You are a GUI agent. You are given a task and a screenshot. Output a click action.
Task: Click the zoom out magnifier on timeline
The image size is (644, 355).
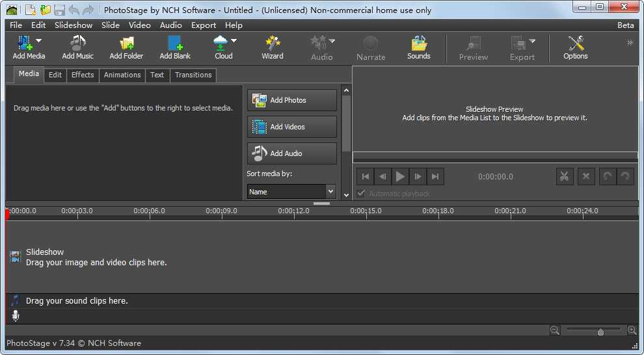[554, 330]
